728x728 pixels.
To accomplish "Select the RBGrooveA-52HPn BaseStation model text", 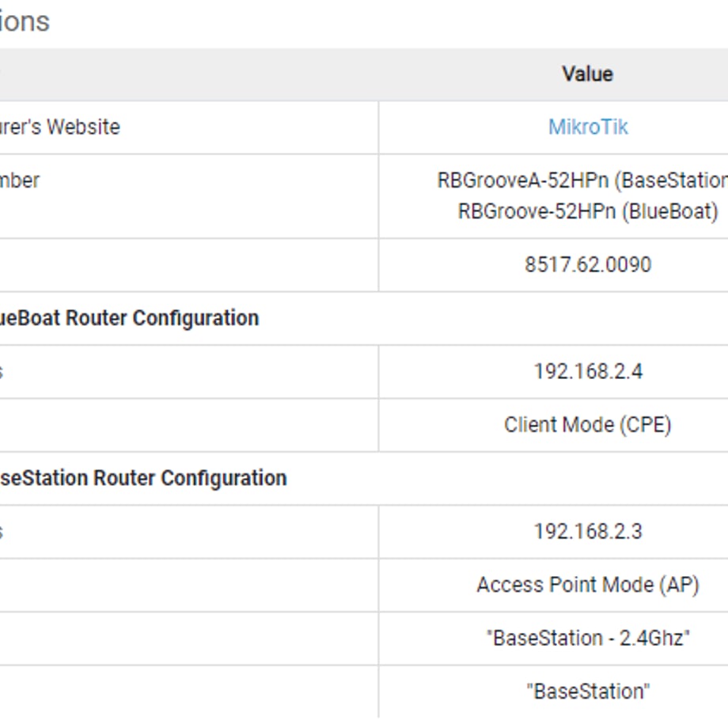I will coord(582,180).
